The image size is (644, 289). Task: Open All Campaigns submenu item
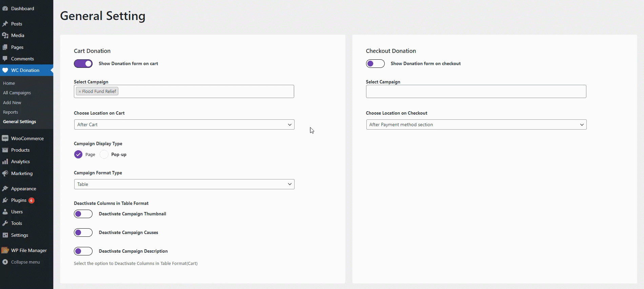17,93
